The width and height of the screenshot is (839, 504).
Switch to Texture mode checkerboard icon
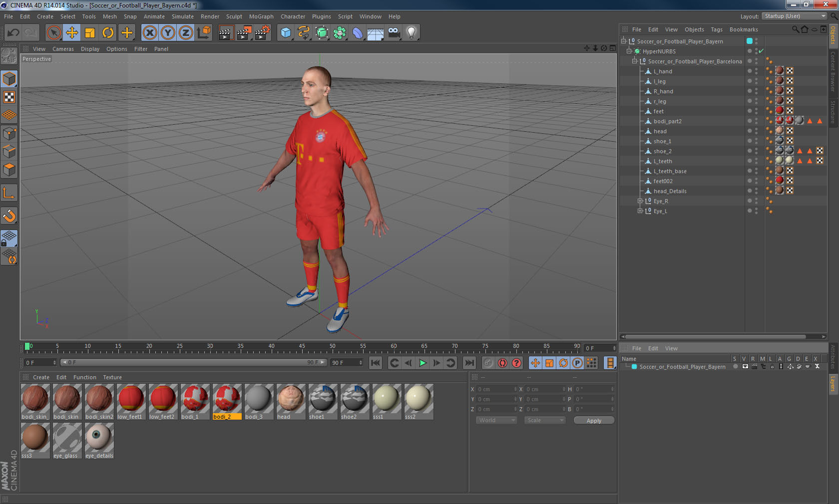pos(9,97)
